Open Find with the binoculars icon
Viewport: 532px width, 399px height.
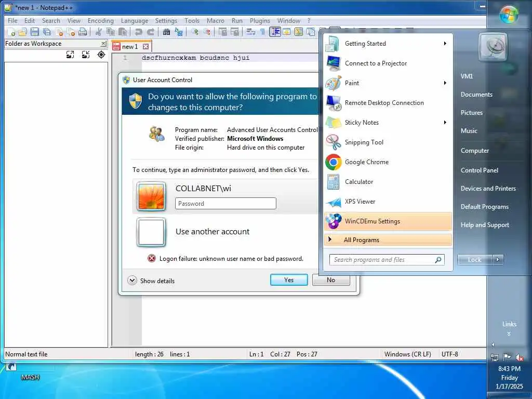point(166,32)
